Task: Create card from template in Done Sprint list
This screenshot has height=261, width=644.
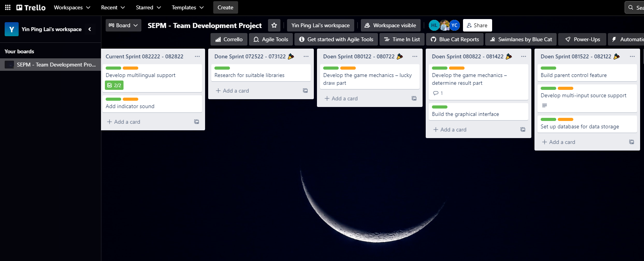Action: coord(305,91)
